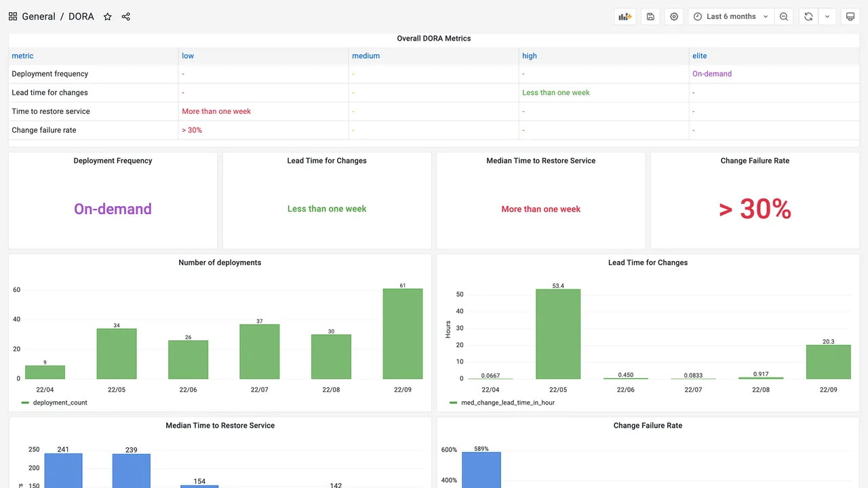Click the 22/06 deployments bar labeled 26
Image resolution: width=868 pixels, height=488 pixels.
pyautogui.click(x=188, y=360)
